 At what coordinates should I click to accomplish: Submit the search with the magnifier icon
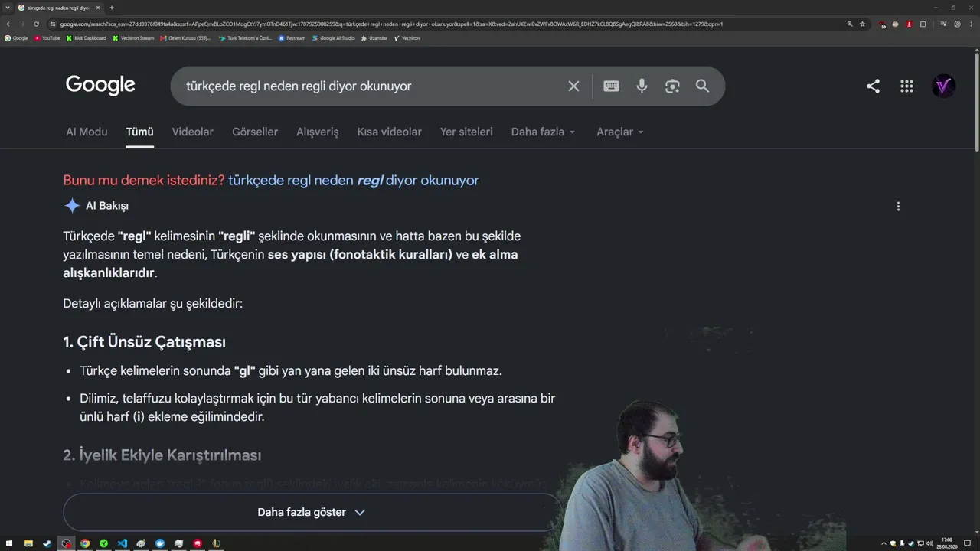point(702,86)
